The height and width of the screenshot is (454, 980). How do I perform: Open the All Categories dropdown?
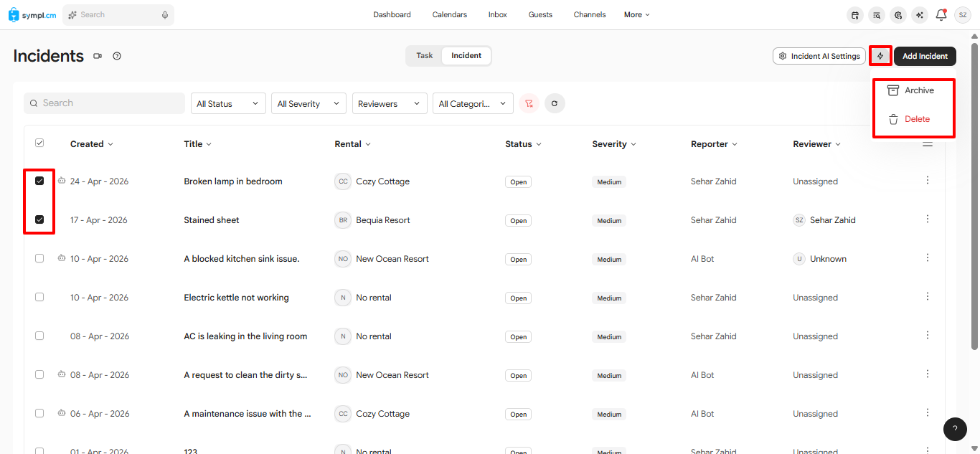[x=473, y=103]
